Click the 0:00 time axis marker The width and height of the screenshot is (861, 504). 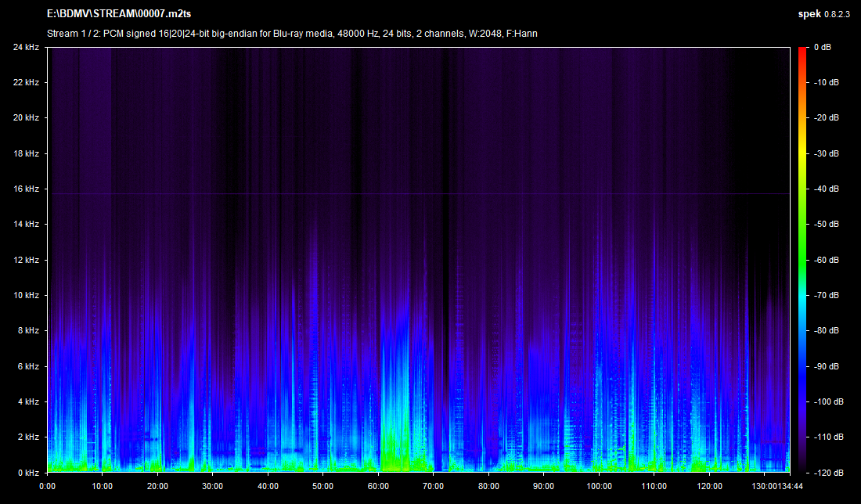[x=47, y=485]
